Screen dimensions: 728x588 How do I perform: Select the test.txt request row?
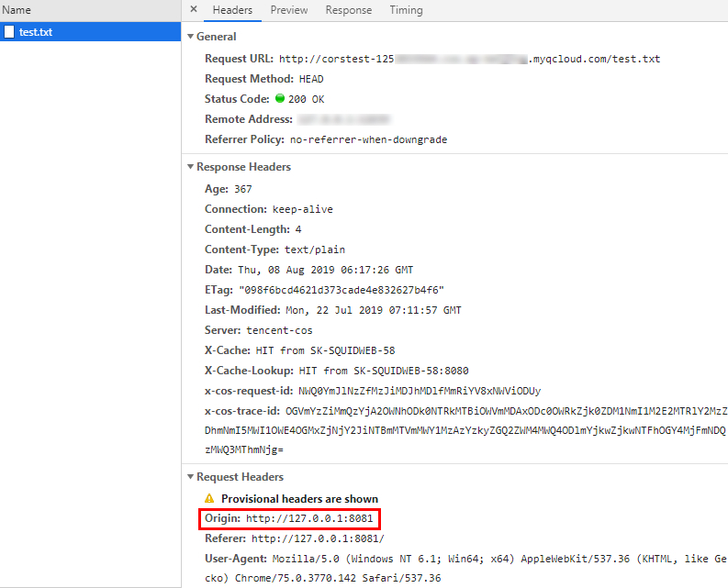pyautogui.click(x=91, y=31)
